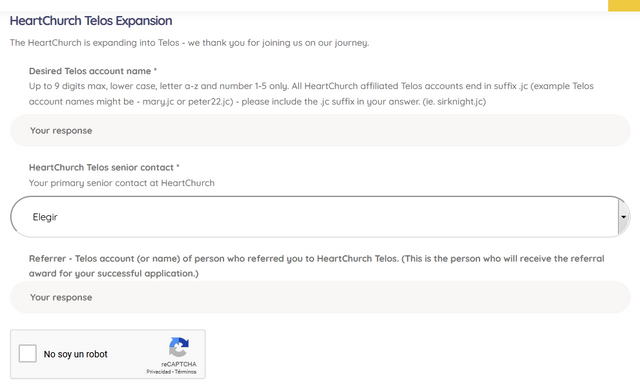
Task: Click the "Your primary senior contact at HeartChurch" hint
Action: pos(122,183)
